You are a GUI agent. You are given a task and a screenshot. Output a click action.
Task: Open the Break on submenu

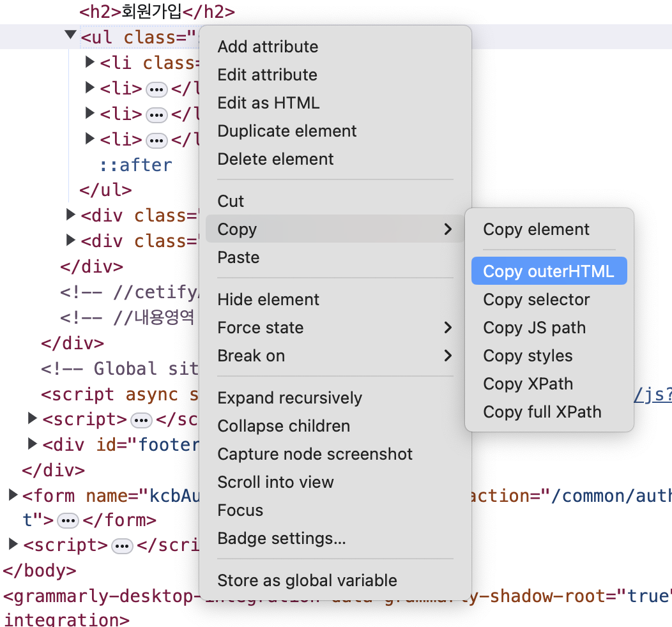point(335,356)
